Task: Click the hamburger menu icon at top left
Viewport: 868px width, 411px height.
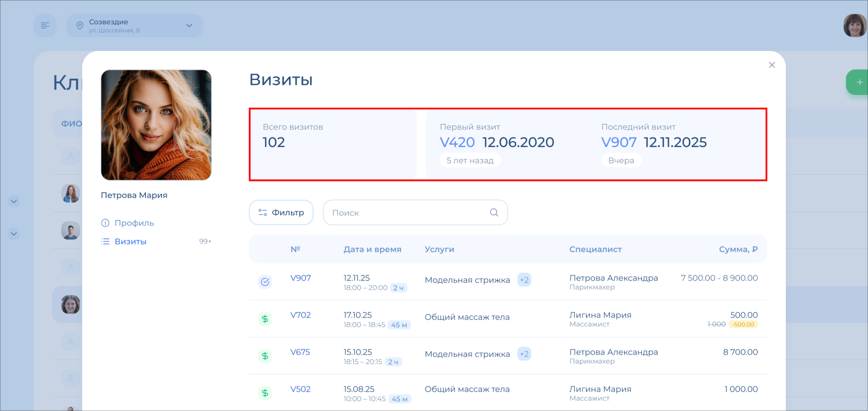Action: 45,26
